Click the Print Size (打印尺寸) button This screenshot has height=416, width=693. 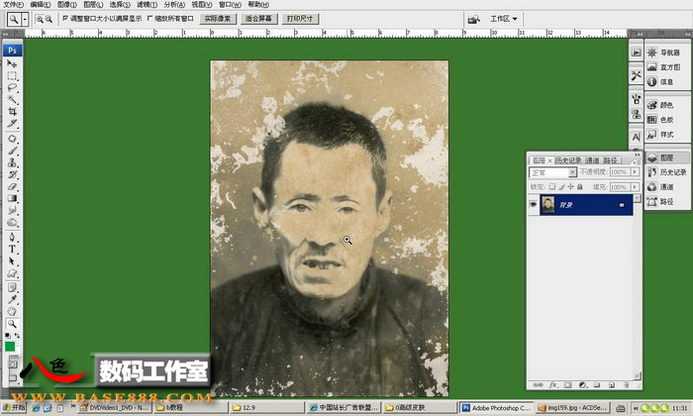298,18
